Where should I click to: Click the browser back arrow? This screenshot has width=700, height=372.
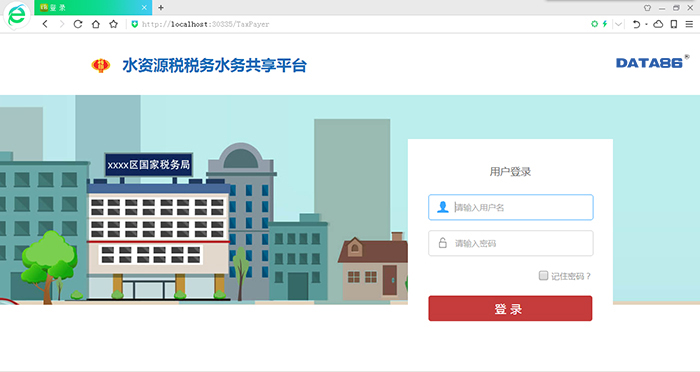(x=45, y=24)
